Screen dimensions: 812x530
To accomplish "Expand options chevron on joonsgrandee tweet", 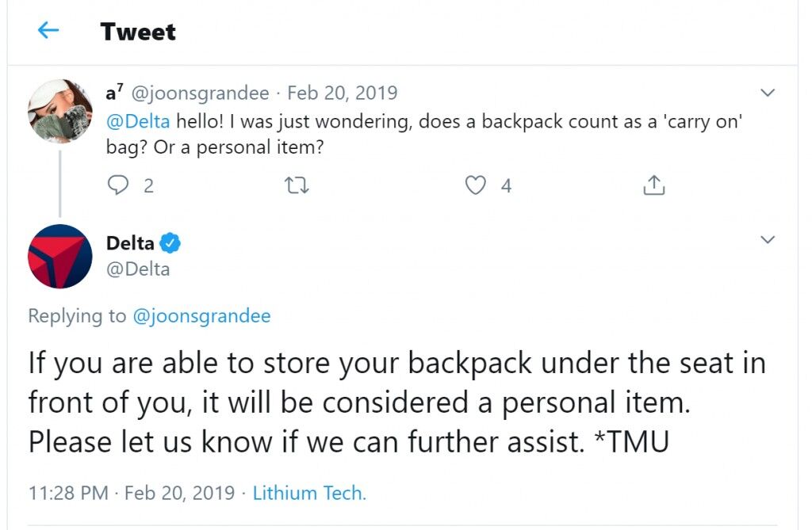I will [x=768, y=93].
